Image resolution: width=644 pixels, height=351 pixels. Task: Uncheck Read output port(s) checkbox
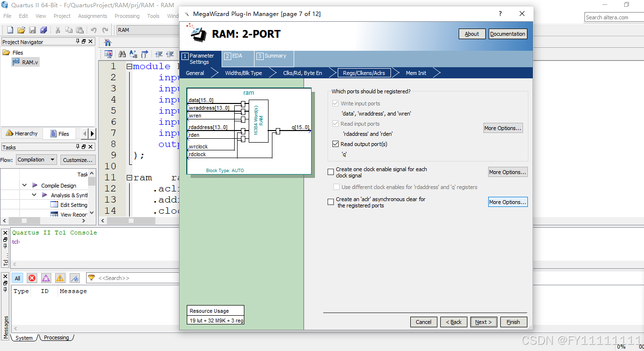[x=336, y=144]
